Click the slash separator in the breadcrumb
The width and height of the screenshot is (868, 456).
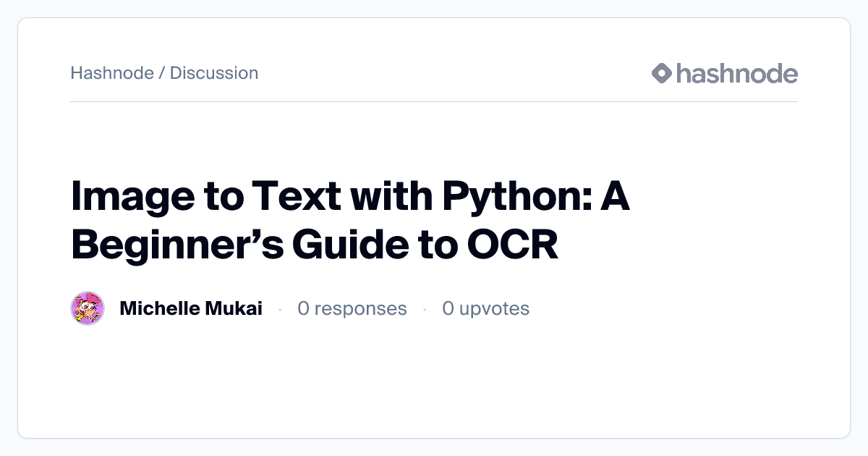point(162,73)
